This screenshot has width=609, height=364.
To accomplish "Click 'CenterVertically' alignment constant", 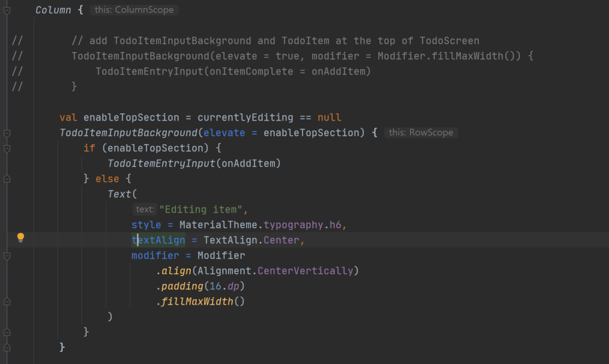I will click(x=306, y=271).
